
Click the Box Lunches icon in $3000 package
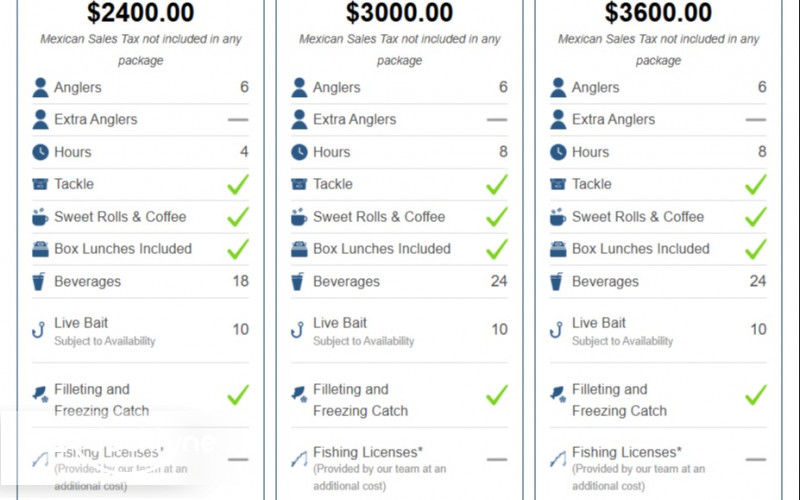299,249
